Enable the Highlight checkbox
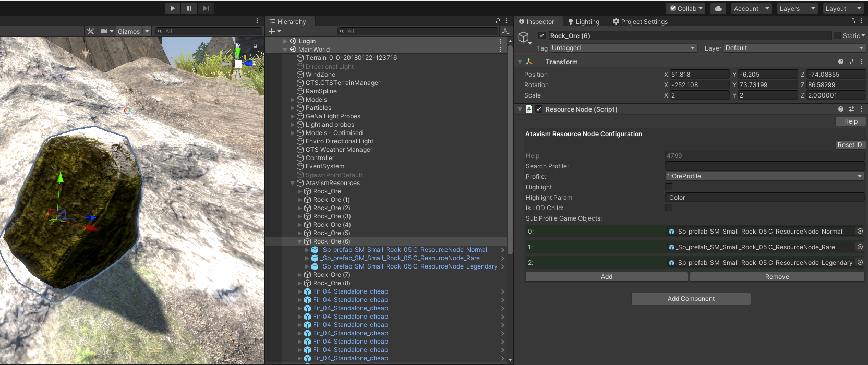The image size is (868, 365). (x=669, y=187)
